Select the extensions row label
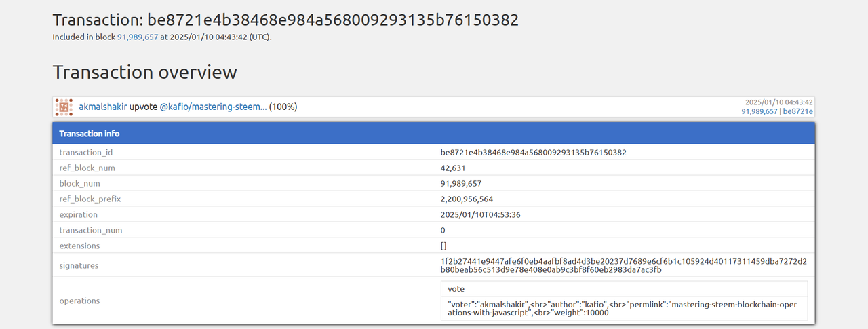This screenshot has height=329, width=868. (79, 246)
